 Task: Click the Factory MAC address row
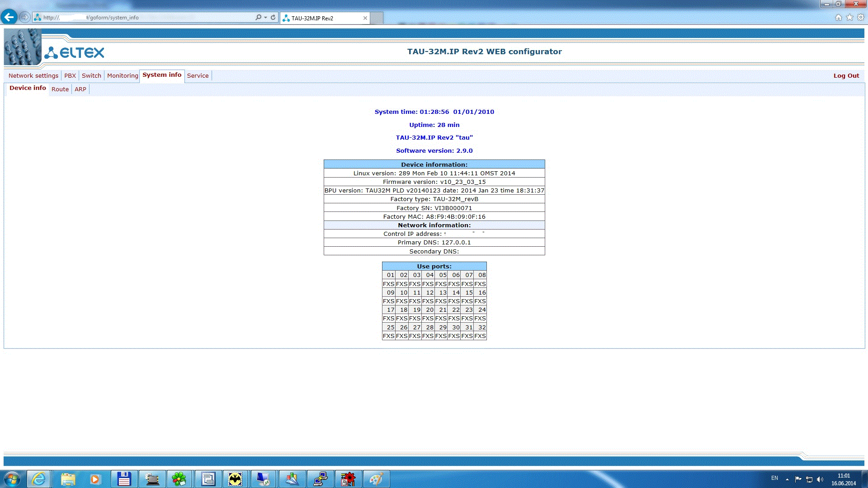click(434, 216)
